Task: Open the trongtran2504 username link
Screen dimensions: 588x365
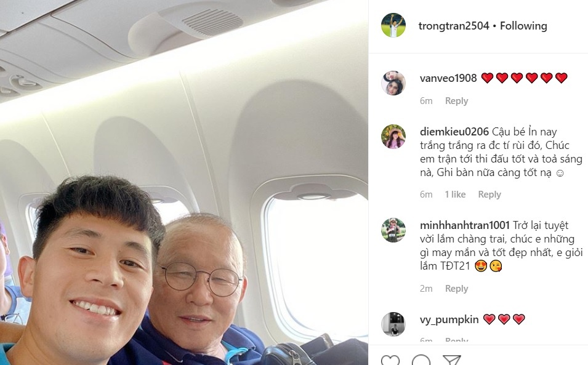Action: [454, 26]
